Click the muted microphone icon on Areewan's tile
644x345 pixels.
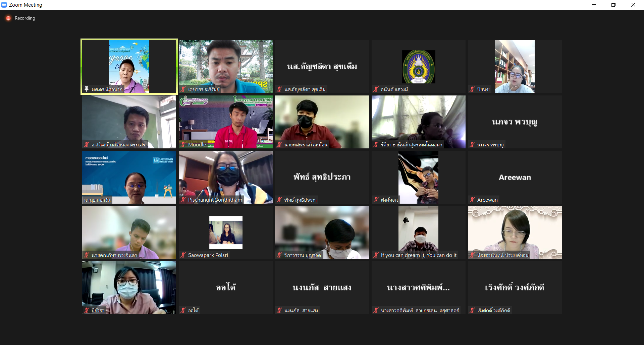472,200
